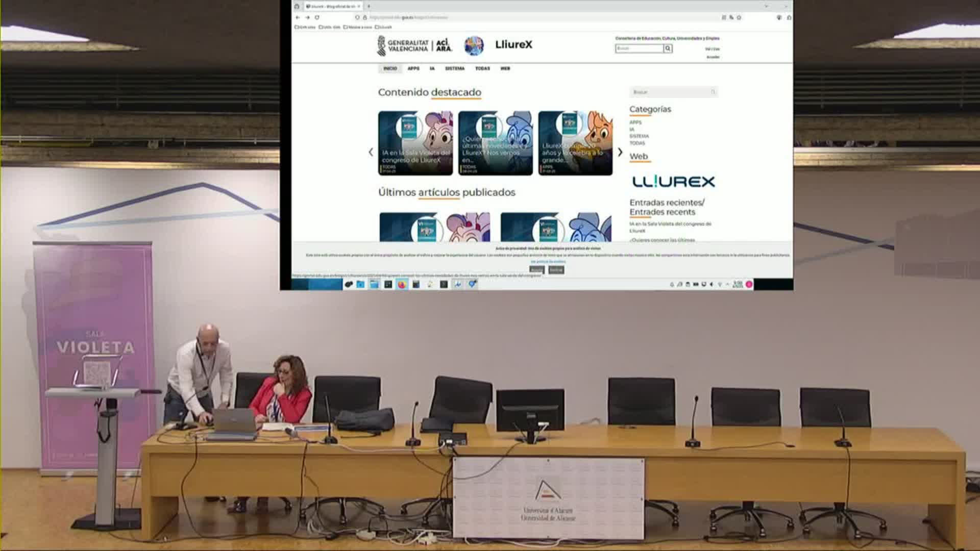The image size is (980, 551).
Task: Click the header search field
Action: (640, 48)
